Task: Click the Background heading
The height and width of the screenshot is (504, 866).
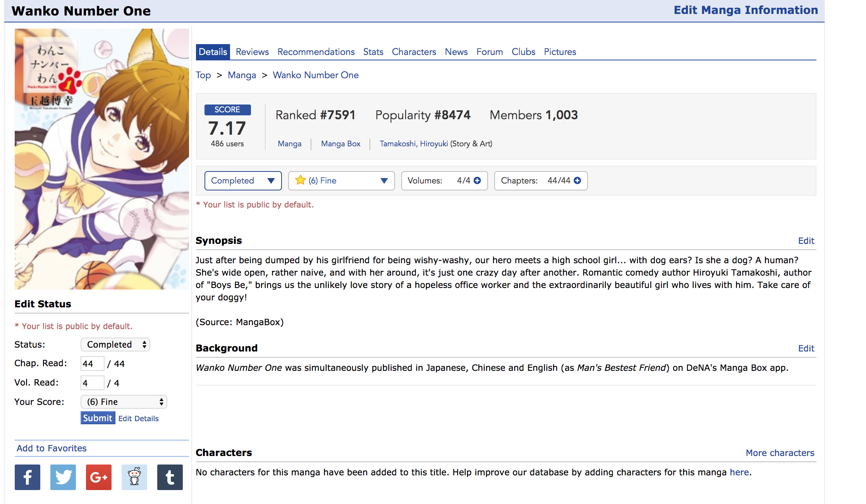Action: tap(227, 348)
